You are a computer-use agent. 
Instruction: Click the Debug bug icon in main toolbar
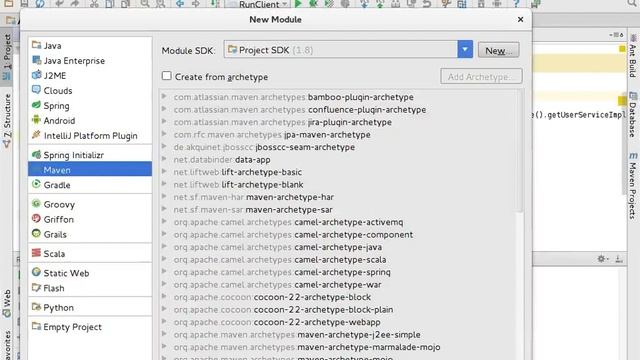tap(313, 4)
